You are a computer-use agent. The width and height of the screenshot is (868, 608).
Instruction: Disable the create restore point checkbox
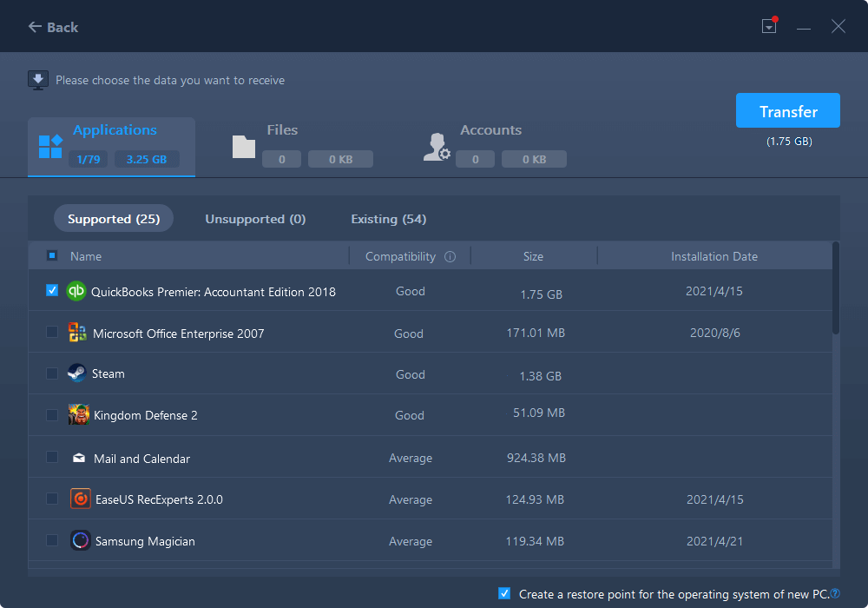click(x=504, y=593)
